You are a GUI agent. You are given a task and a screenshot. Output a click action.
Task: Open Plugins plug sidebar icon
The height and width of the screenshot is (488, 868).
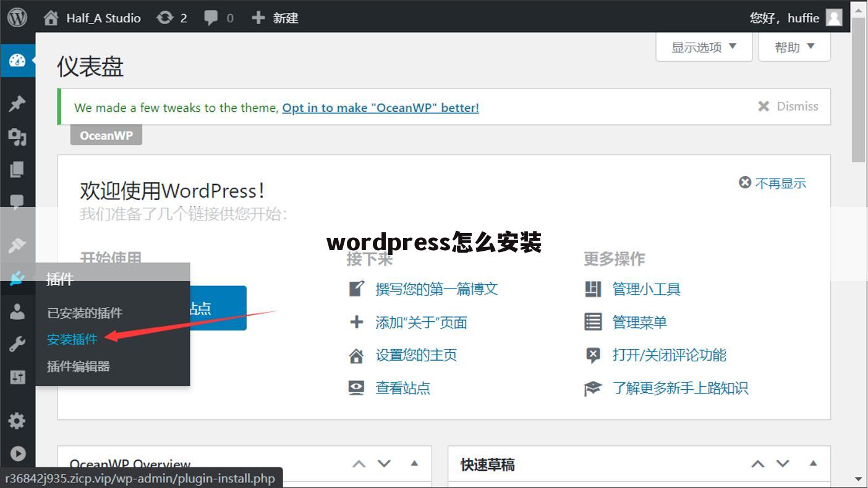click(17, 279)
